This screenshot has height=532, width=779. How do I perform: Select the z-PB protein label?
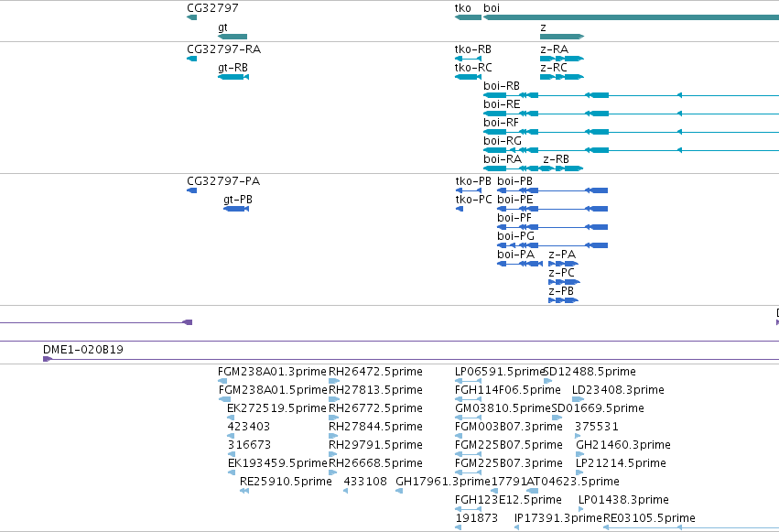tap(561, 291)
